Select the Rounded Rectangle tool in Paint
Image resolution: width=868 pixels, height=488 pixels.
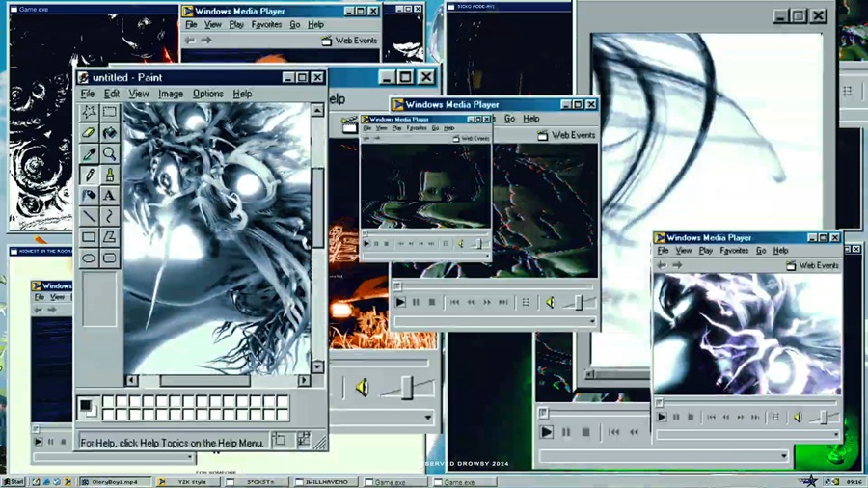pos(110,258)
